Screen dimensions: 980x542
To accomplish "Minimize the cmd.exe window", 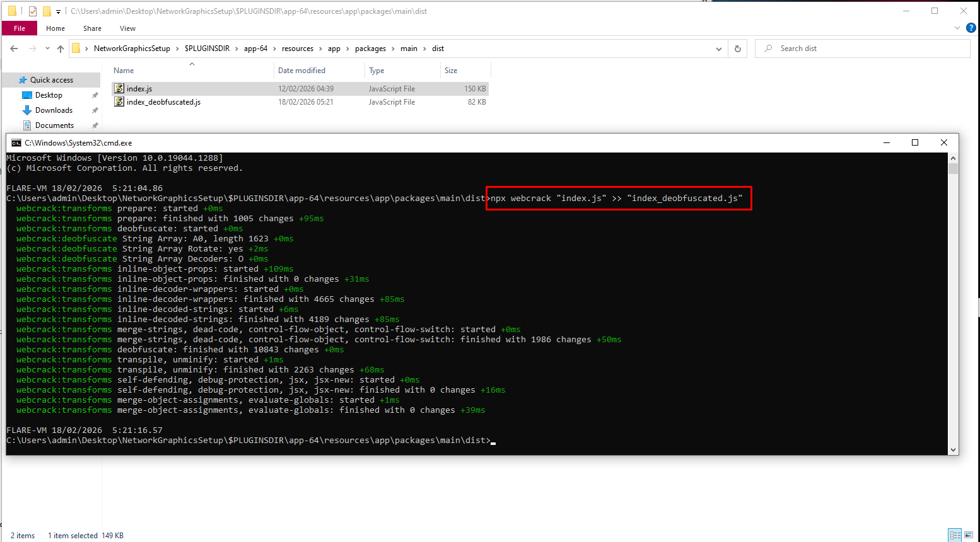I will 887,142.
